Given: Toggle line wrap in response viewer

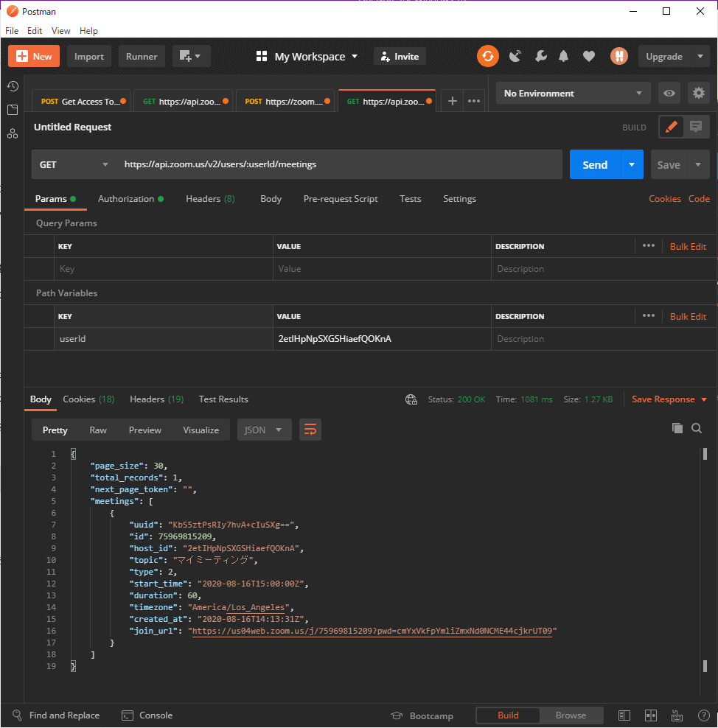Looking at the screenshot, I should 310,430.
